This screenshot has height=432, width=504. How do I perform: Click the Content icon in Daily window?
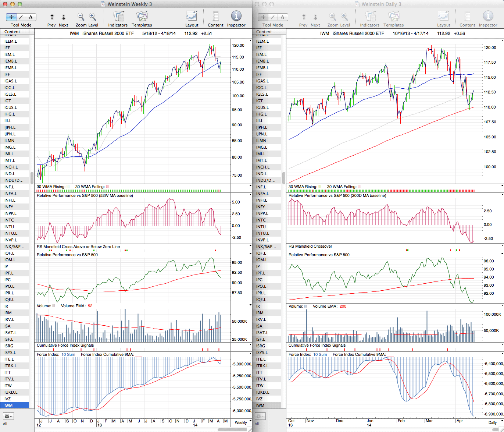467,17
